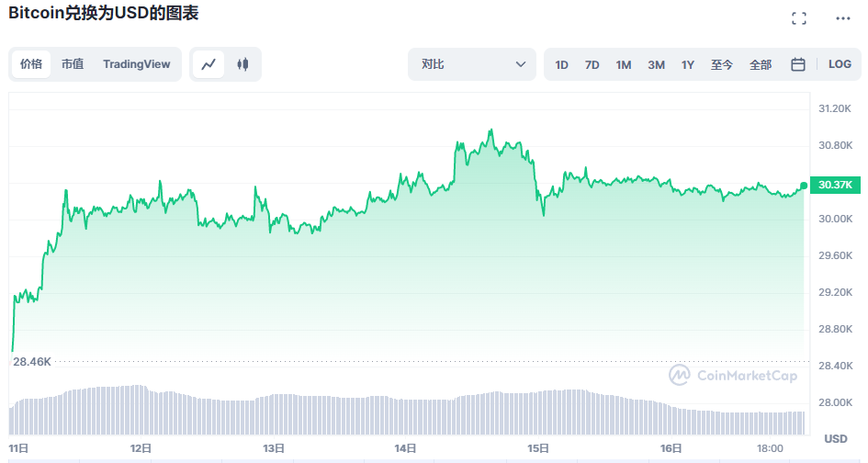
Task: Open the 对比 compare dropdown
Action: pyautogui.click(x=472, y=64)
